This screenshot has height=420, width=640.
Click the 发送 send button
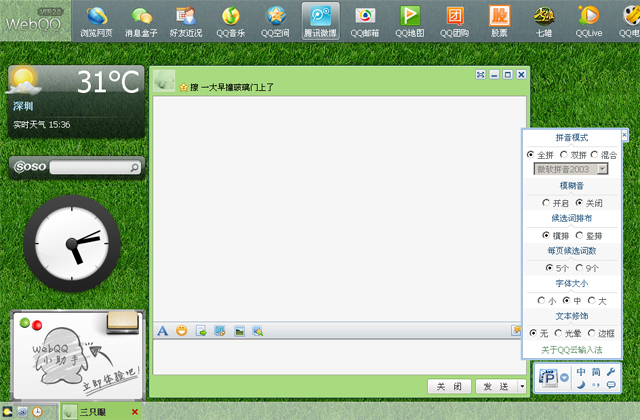(496, 386)
